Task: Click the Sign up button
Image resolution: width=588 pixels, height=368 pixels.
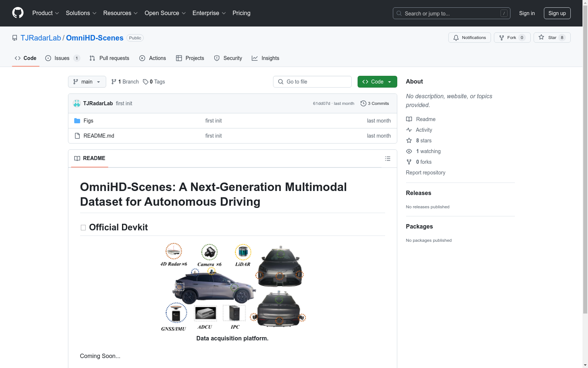Action: [557, 13]
